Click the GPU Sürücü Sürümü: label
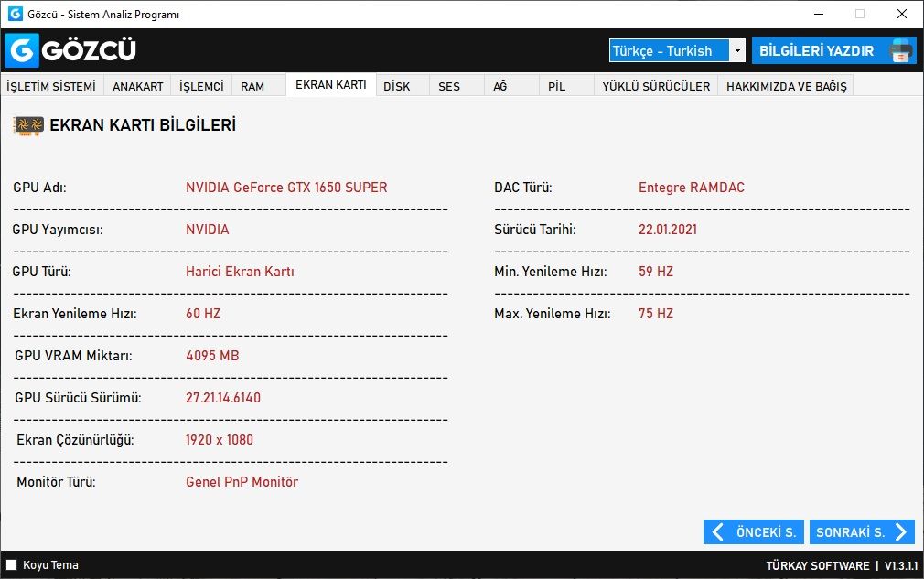Image resolution: width=924 pixels, height=579 pixels. tap(79, 398)
